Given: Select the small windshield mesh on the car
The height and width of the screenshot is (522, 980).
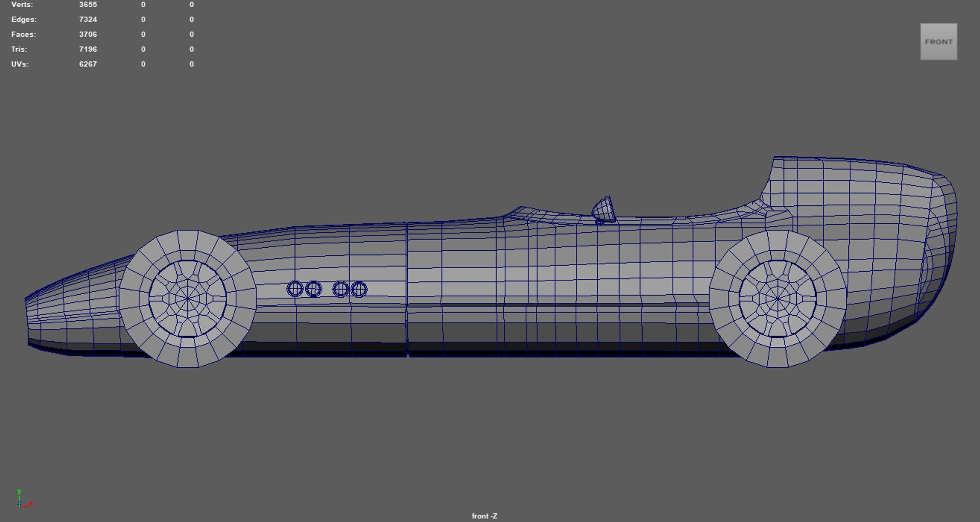Looking at the screenshot, I should click(x=604, y=209).
